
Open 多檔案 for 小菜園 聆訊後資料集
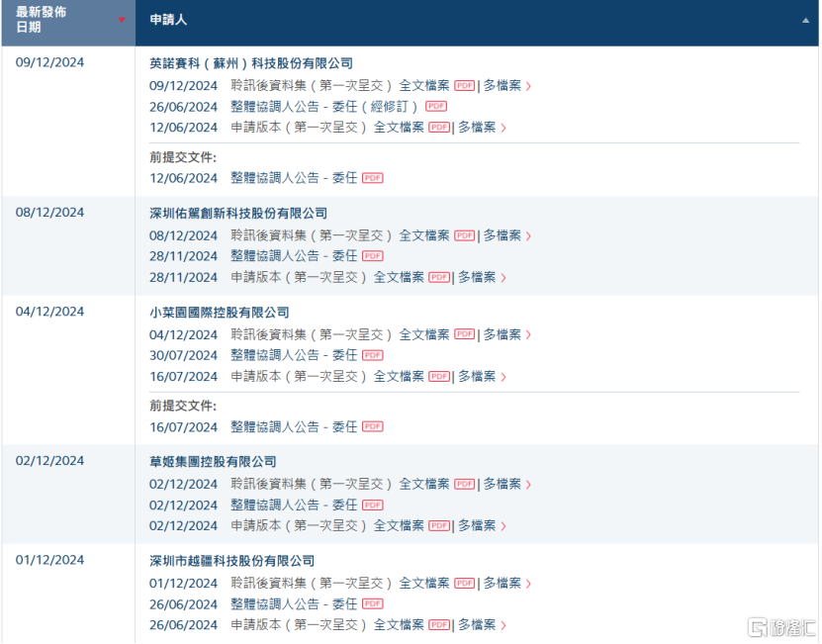[x=506, y=334]
